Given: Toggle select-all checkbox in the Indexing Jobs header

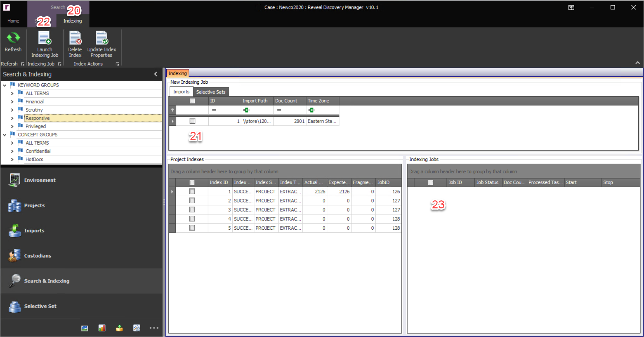Looking at the screenshot, I should click(431, 182).
